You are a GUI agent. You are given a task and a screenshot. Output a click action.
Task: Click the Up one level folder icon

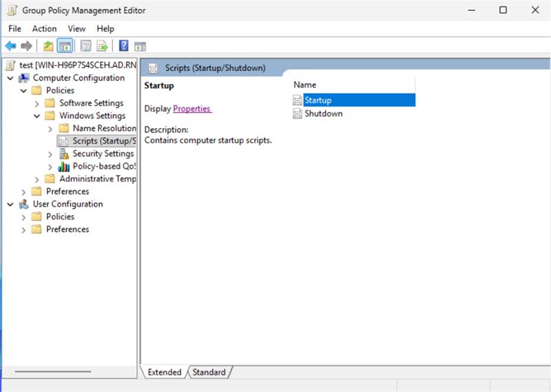point(48,46)
